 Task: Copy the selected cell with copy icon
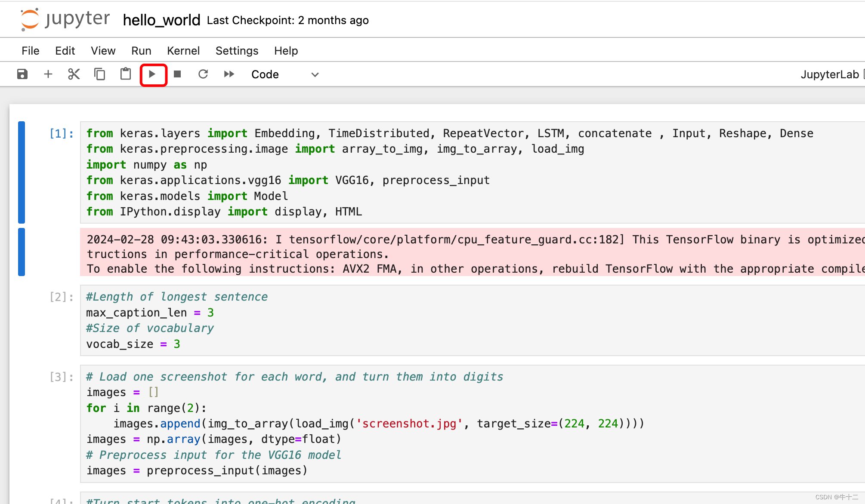coord(99,74)
